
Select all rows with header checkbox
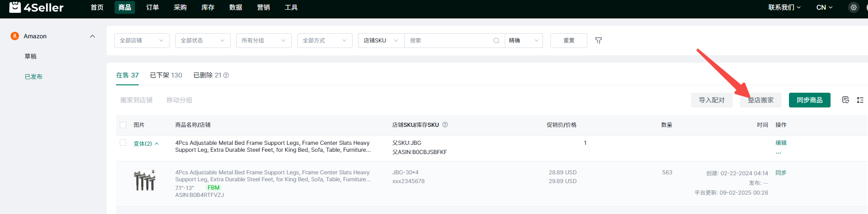tap(123, 125)
